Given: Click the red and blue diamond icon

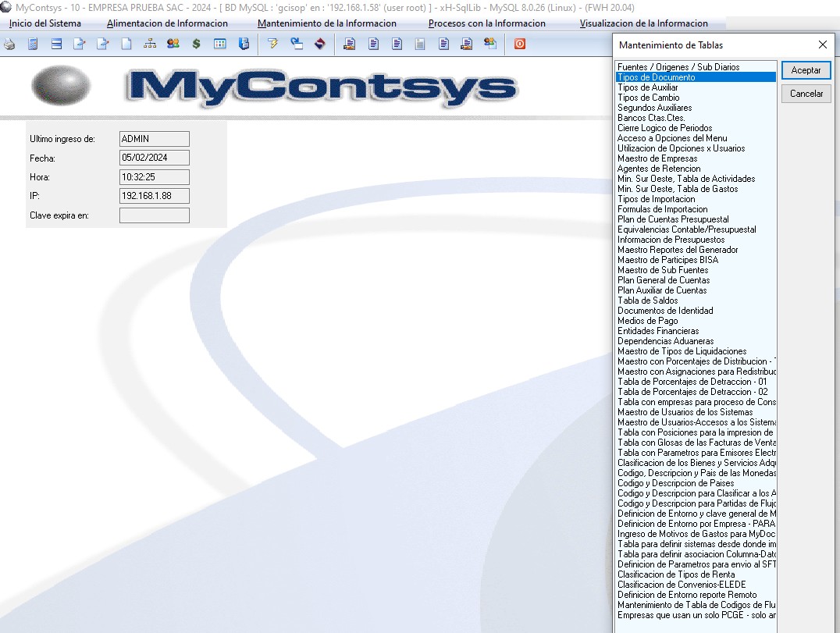Looking at the screenshot, I should [319, 44].
